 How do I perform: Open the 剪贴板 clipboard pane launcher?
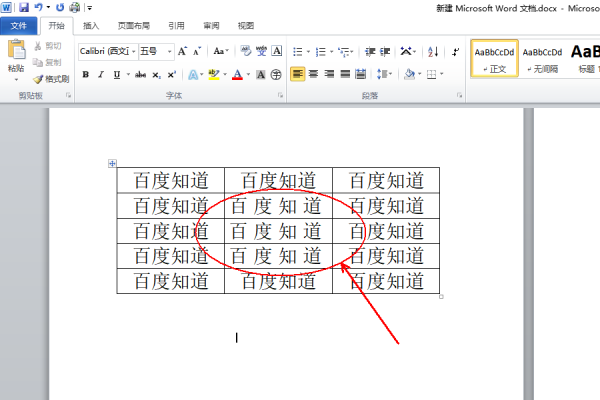(68, 95)
